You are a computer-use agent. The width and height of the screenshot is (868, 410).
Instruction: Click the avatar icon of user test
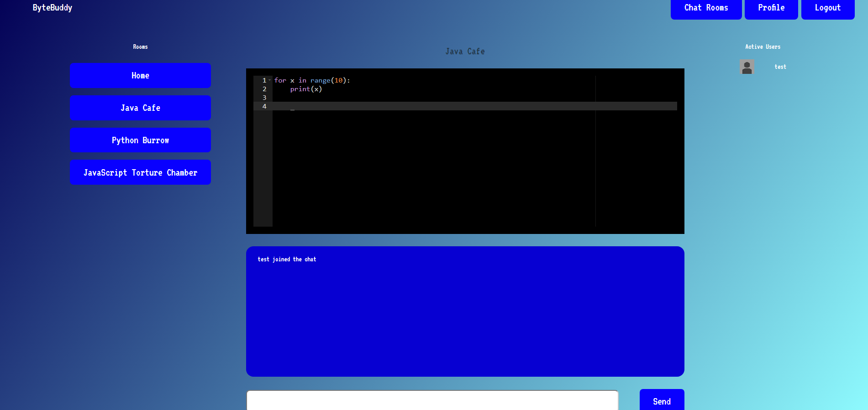(747, 67)
